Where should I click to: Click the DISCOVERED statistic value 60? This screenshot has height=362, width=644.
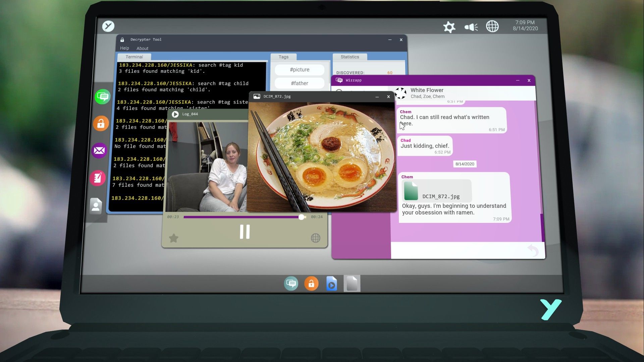(390, 73)
